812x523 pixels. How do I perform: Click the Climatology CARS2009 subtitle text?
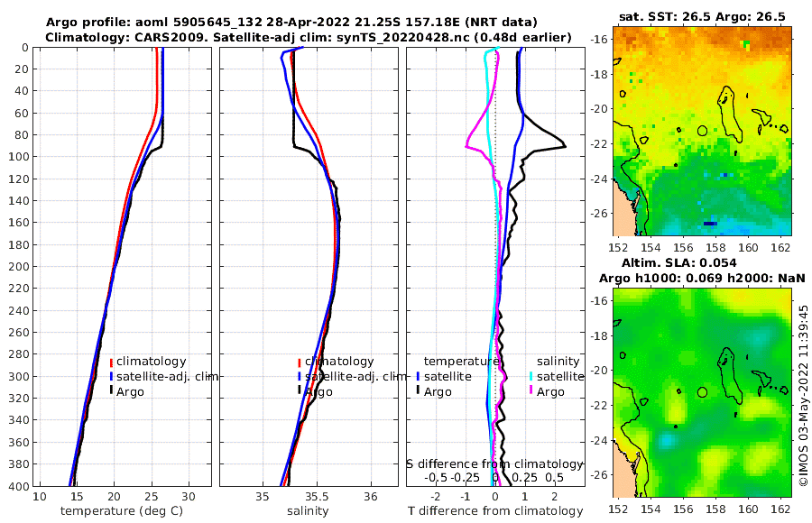(309, 37)
